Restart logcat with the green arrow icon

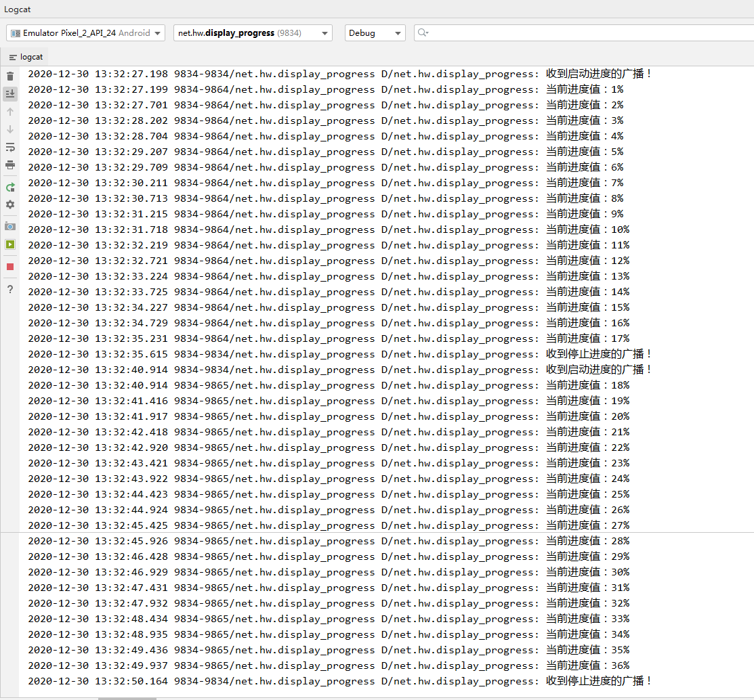10,188
